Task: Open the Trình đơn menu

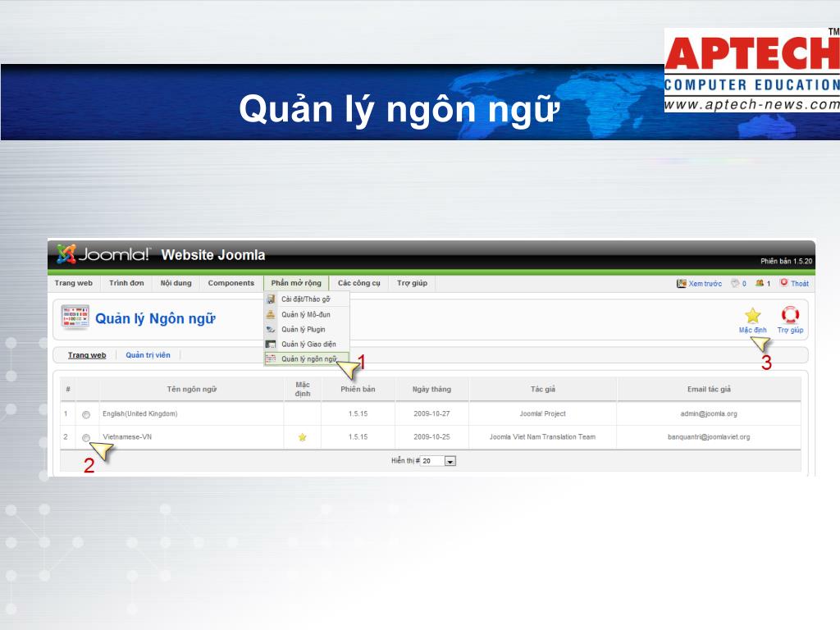Action: click(126, 283)
